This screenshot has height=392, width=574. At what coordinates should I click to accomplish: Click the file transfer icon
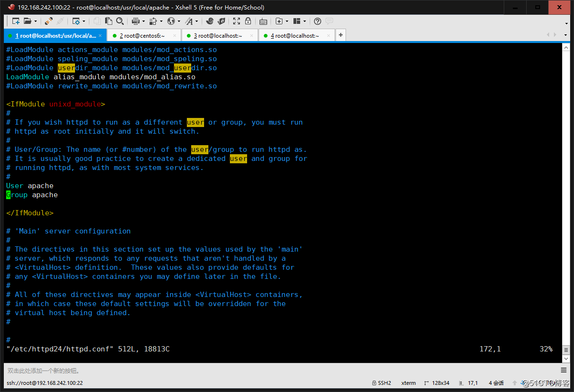point(153,21)
